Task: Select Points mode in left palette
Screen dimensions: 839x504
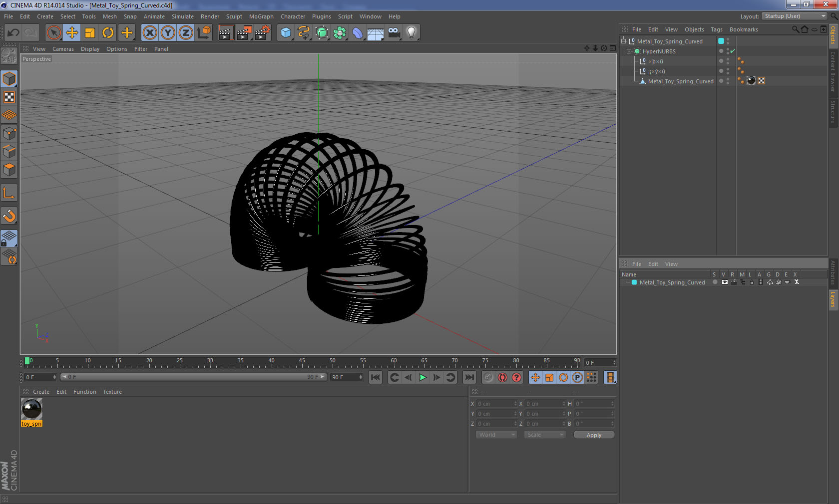Action: point(9,134)
